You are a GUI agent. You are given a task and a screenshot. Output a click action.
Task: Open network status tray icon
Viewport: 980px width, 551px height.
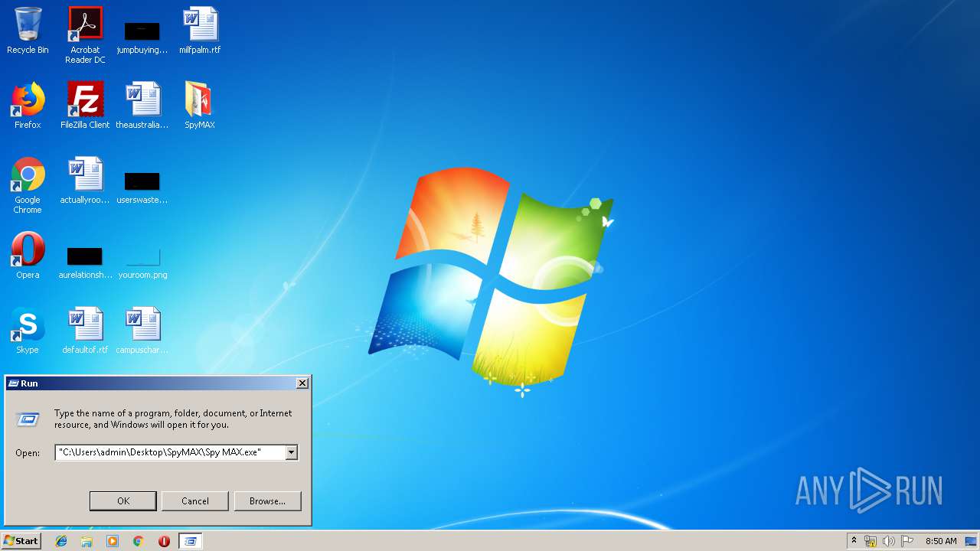[x=871, y=541]
